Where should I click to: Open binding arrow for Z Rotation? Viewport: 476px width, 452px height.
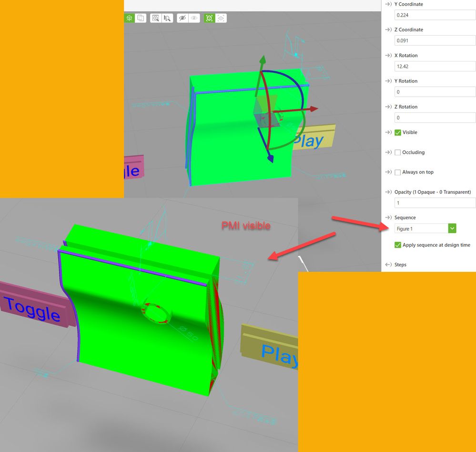[x=388, y=107]
